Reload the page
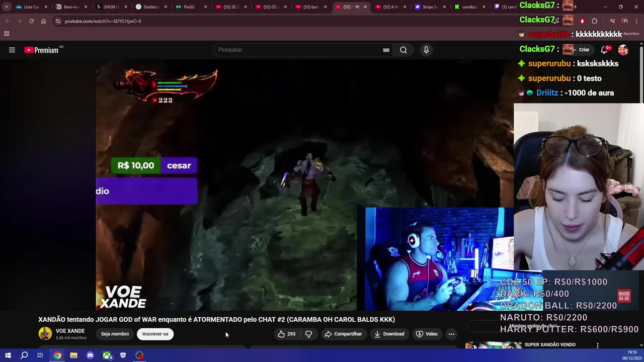This screenshot has width=644, height=362. pyautogui.click(x=31, y=21)
